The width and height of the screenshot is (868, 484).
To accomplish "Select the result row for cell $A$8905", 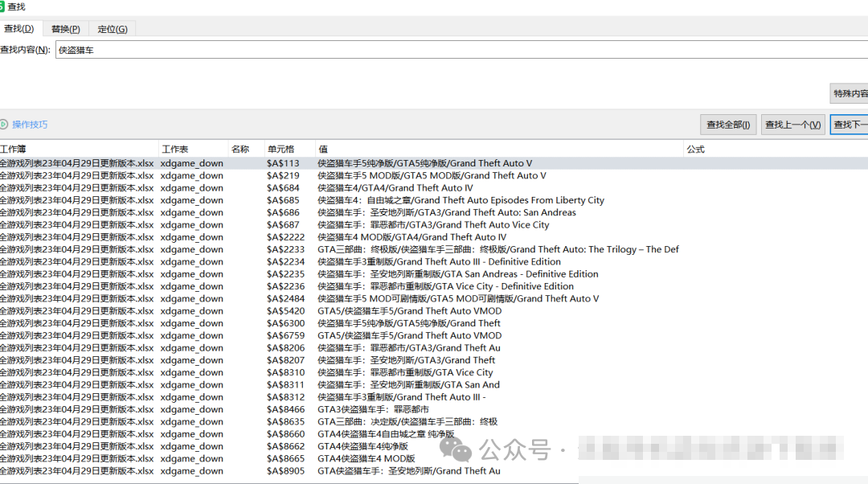I will (x=434, y=470).
